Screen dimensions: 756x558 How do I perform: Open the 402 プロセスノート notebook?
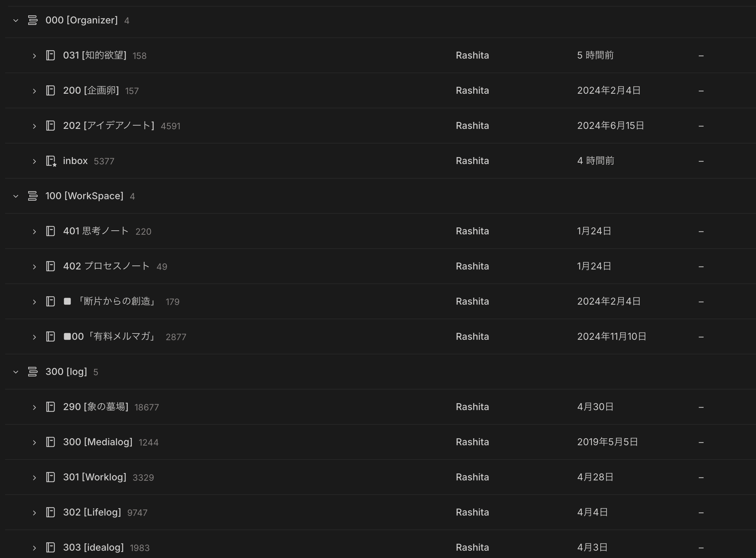click(x=106, y=266)
